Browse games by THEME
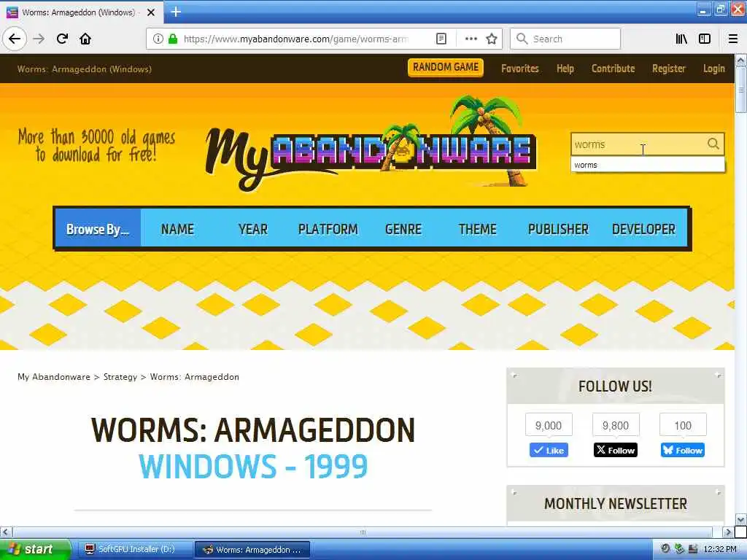This screenshot has height=560, width=747. pos(477,229)
